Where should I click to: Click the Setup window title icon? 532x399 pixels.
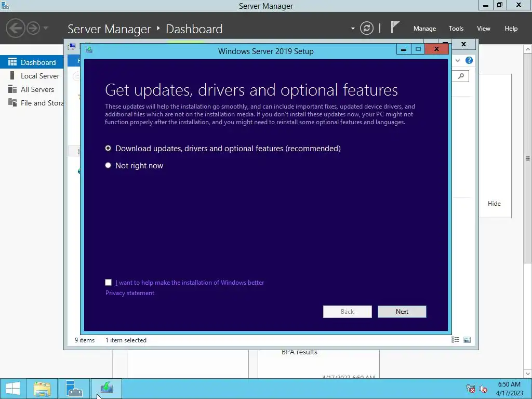89,50
